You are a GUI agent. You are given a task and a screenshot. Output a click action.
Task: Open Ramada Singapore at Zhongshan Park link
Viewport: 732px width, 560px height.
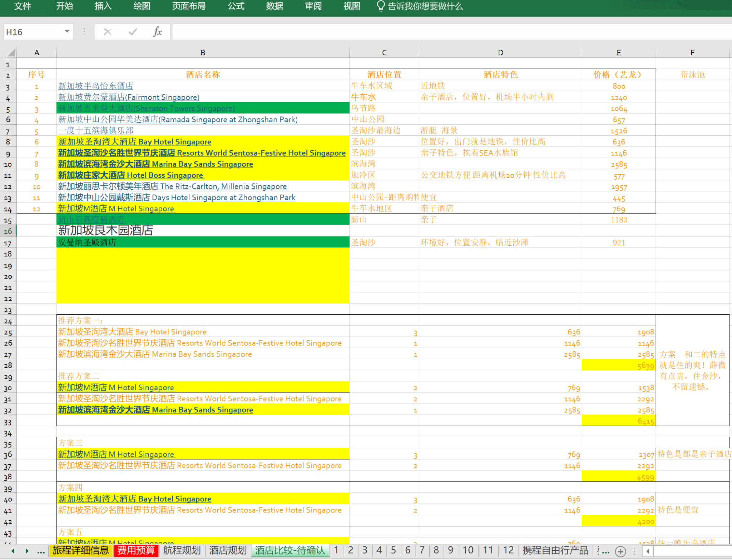coord(178,119)
